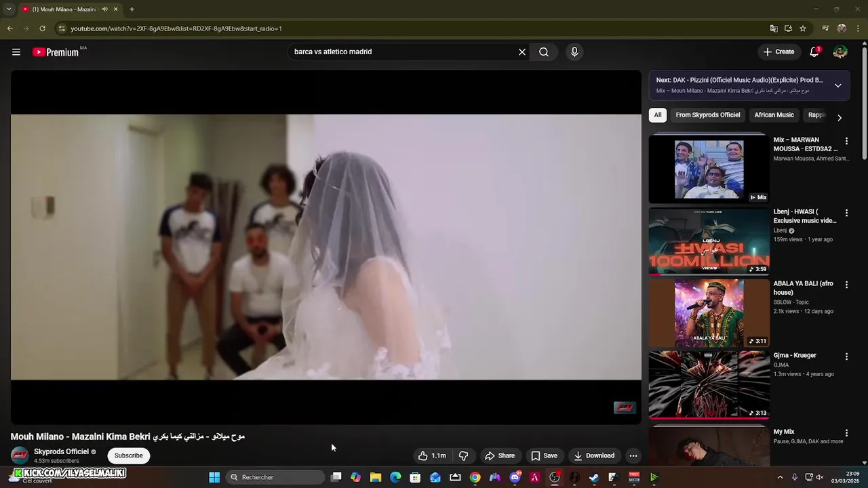Open Chrome profile avatar

(x=842, y=28)
